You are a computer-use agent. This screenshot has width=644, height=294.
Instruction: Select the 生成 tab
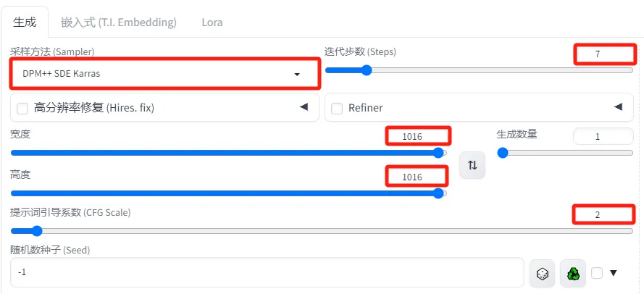click(25, 22)
